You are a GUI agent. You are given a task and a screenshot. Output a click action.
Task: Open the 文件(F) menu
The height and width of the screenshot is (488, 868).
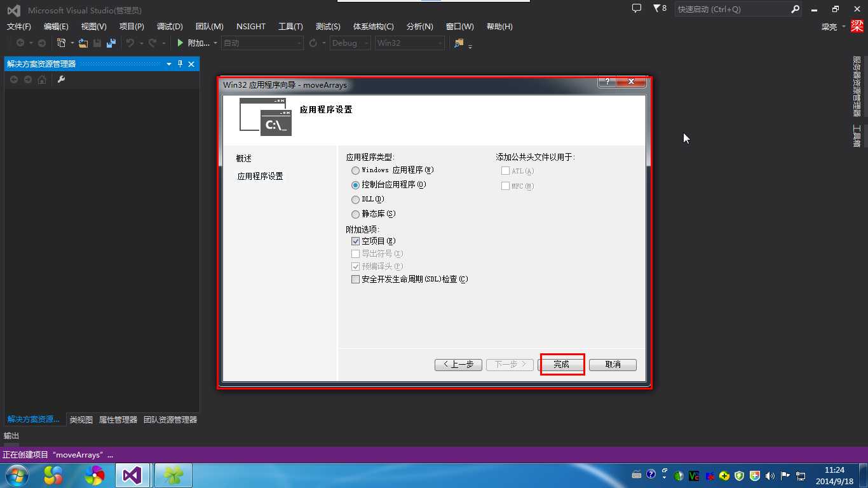[19, 27]
